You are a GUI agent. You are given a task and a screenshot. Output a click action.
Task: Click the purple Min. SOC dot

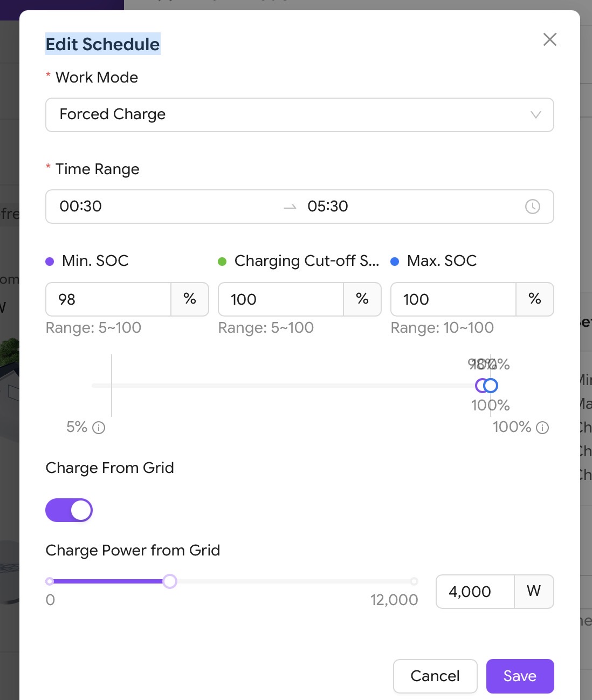coord(50,262)
